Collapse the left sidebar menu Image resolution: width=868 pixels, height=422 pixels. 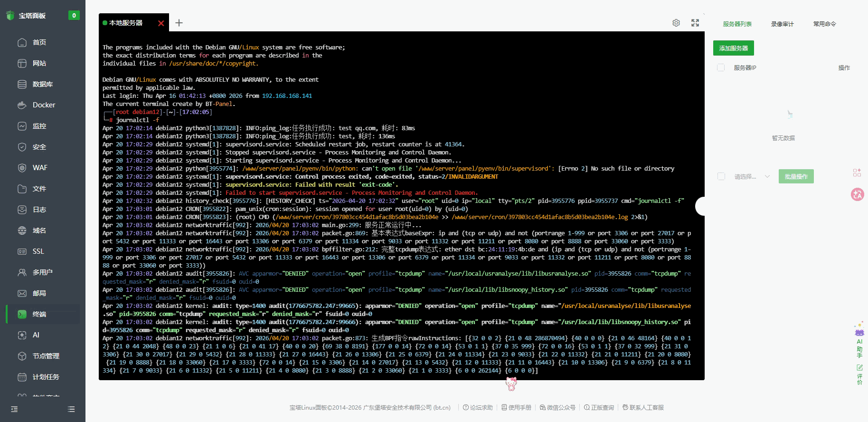pos(14,409)
